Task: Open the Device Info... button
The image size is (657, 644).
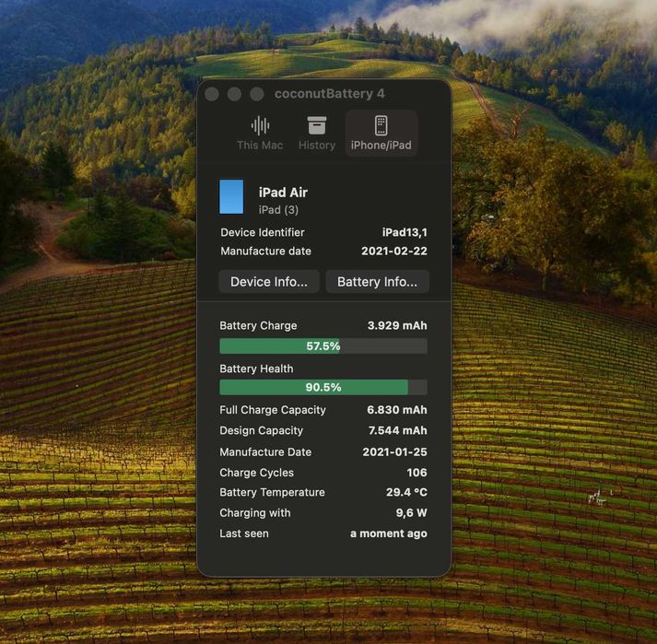Action: click(x=269, y=282)
